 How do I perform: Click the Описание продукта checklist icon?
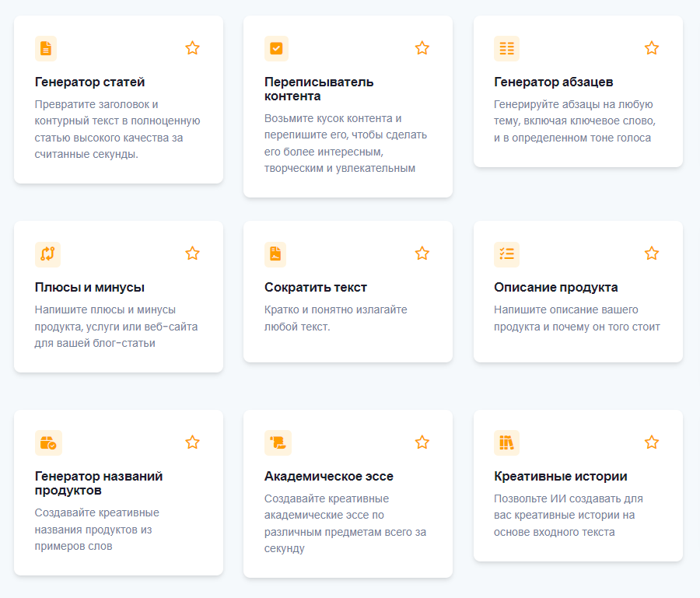(506, 254)
